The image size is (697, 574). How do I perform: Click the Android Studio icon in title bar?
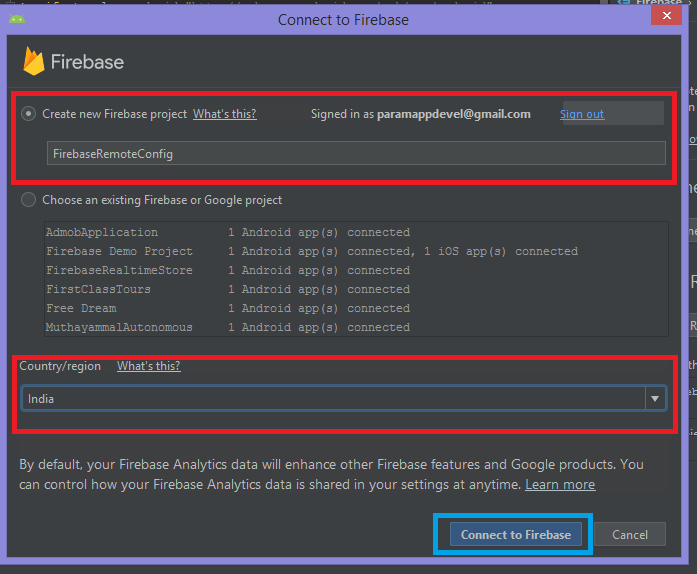pyautogui.click(x=17, y=19)
